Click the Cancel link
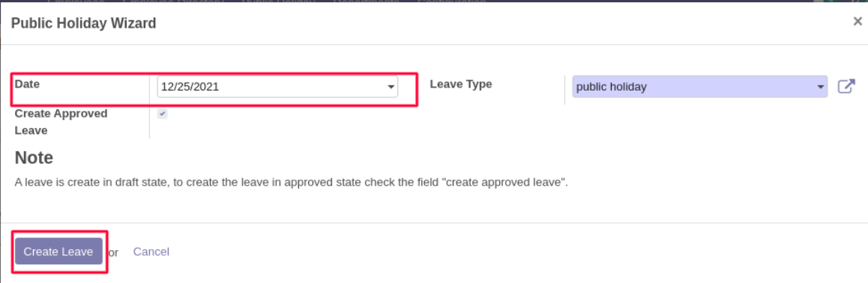This screenshot has height=283, width=868. [151, 252]
